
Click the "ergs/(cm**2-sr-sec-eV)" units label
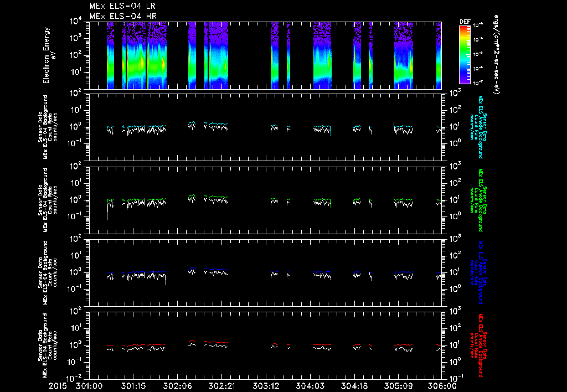497,55
